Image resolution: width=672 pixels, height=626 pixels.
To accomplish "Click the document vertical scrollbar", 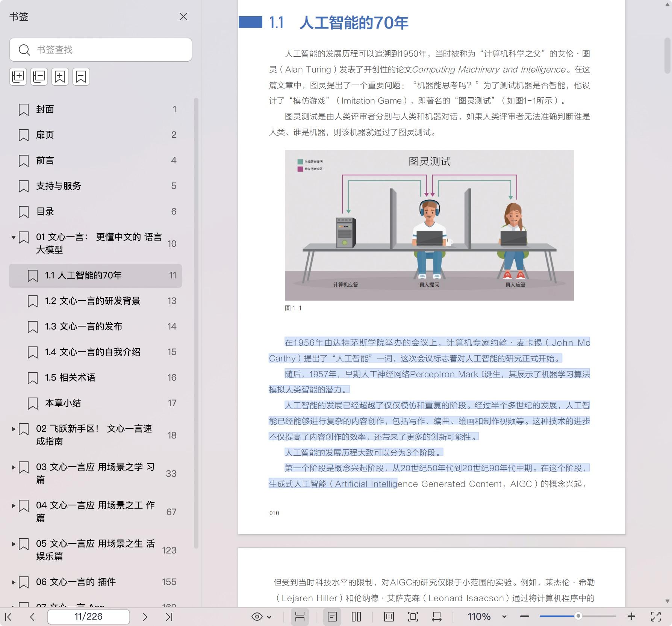I will pos(667,56).
